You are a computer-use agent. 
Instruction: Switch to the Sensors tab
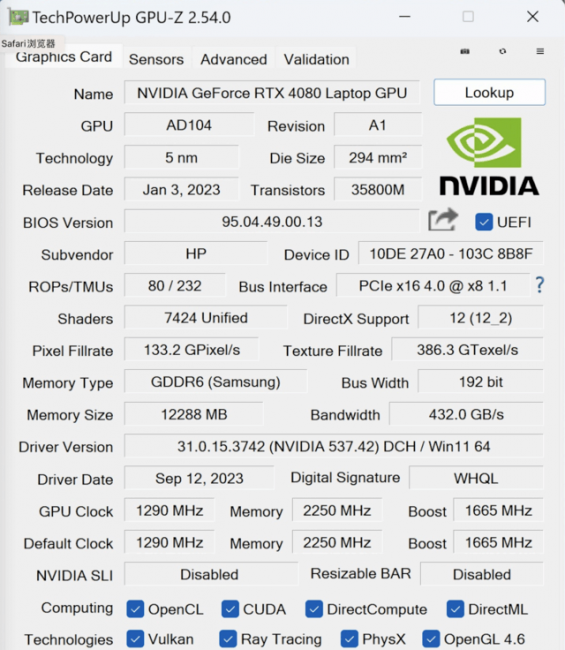point(156,59)
